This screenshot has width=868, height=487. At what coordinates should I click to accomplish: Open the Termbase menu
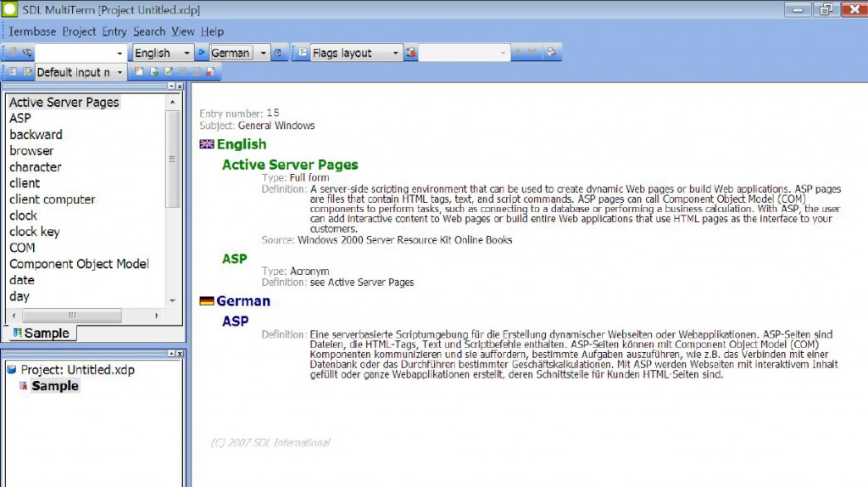click(32, 31)
